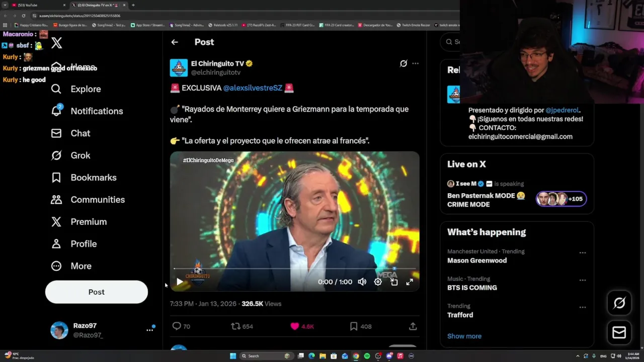Open the Razo97 account menu dots
644x362 pixels.
(149, 330)
